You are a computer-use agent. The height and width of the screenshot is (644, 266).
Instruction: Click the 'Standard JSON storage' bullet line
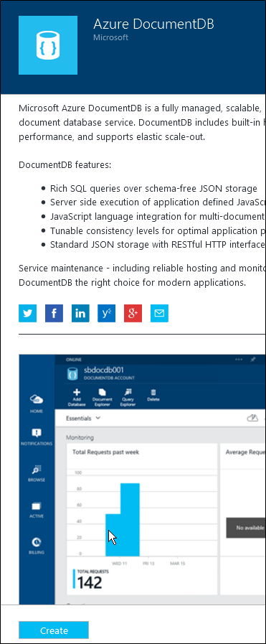(x=158, y=244)
